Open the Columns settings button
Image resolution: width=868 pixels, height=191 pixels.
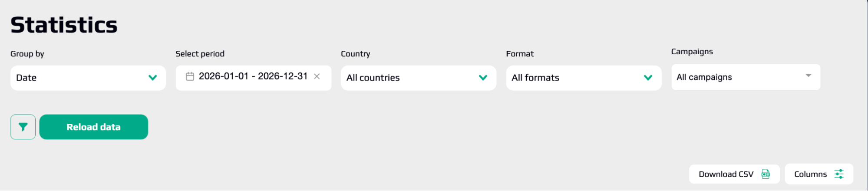tap(819, 174)
